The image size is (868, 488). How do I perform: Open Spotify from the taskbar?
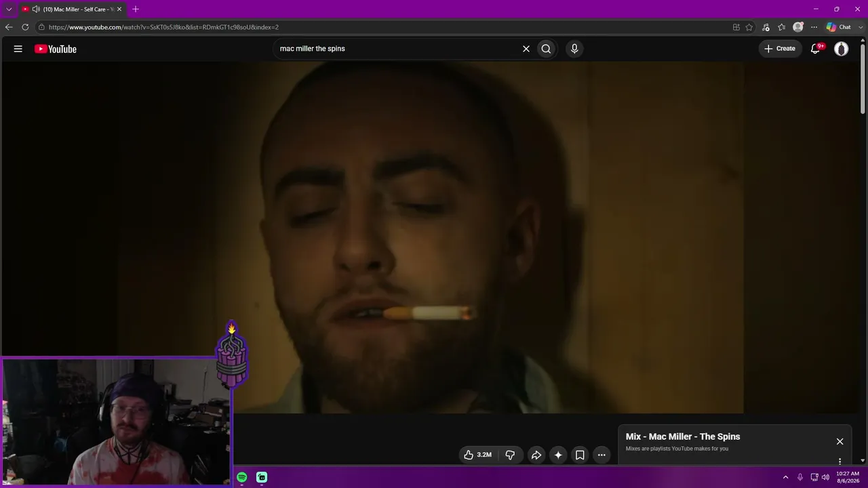click(242, 477)
